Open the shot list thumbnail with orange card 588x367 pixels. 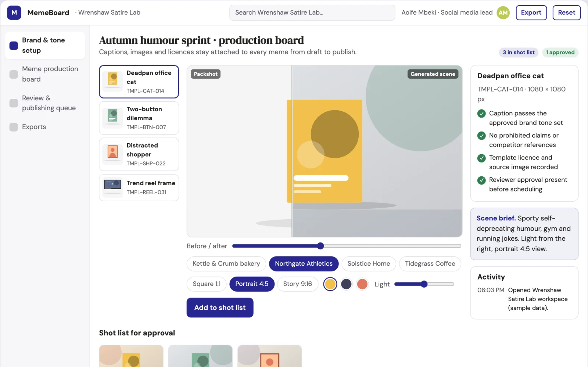coord(269,356)
